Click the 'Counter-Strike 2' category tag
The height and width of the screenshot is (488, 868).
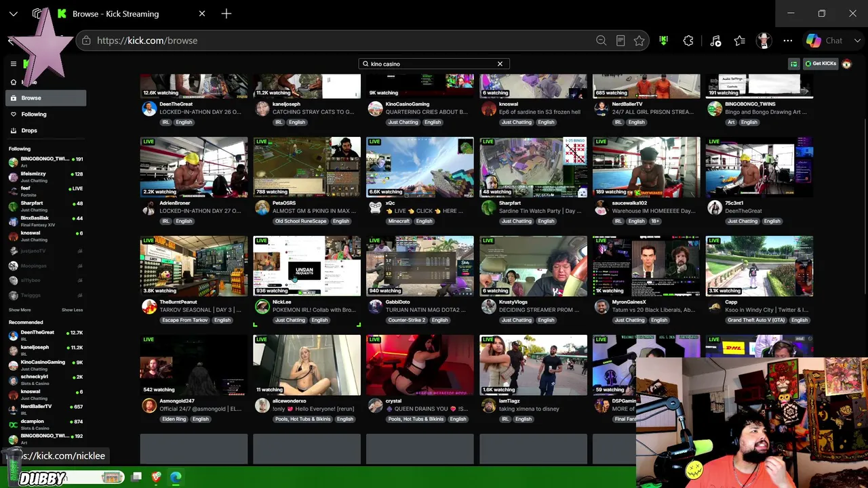click(407, 320)
